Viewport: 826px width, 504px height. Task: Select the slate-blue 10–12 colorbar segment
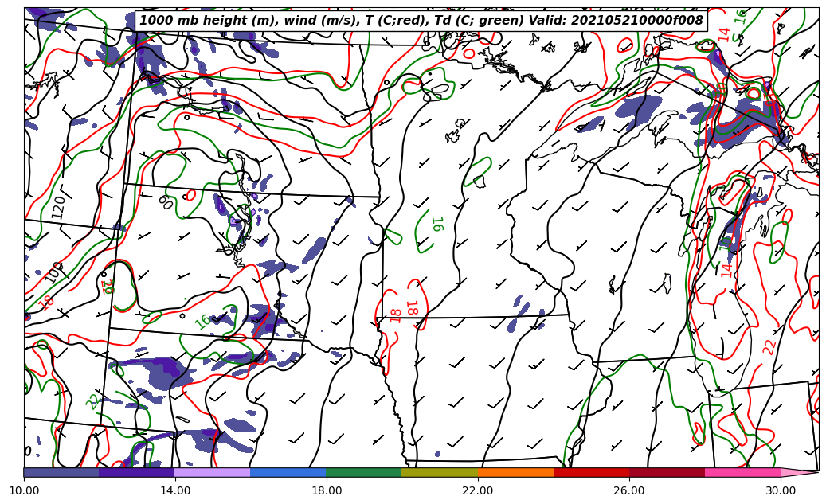tap(61, 472)
